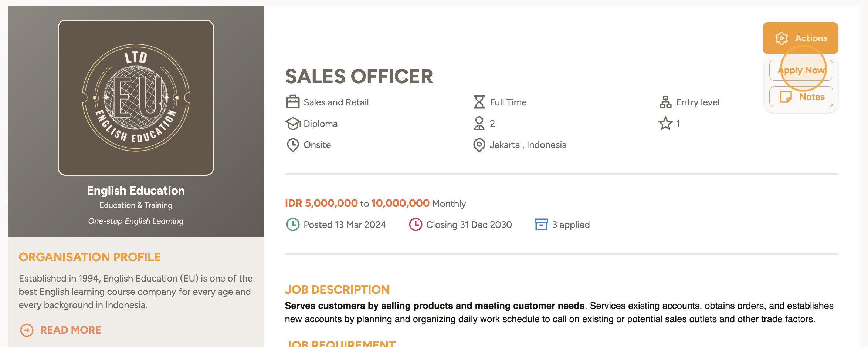
Task: Click the Onsite clock-pin icon
Action: pyautogui.click(x=293, y=145)
